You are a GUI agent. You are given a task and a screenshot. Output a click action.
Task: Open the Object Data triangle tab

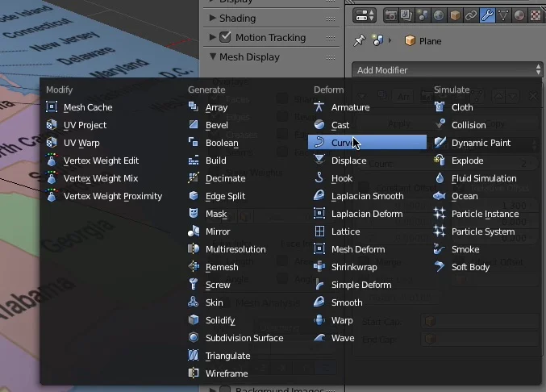pos(503,15)
